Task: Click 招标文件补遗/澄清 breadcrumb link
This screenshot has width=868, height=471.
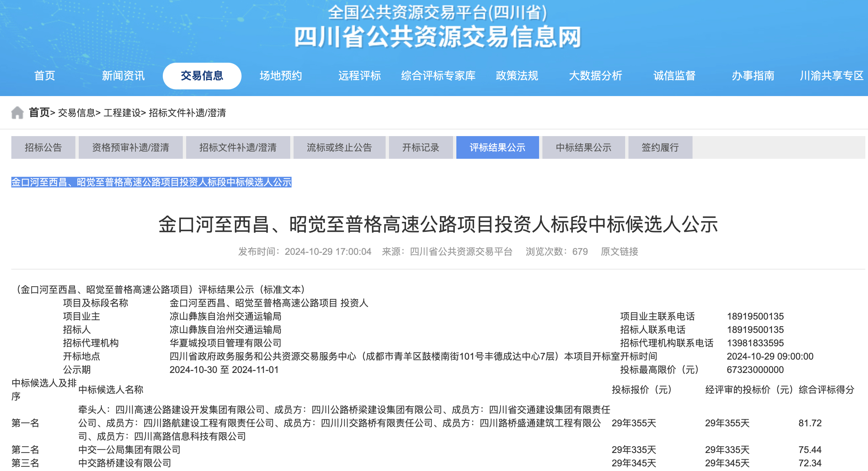Action: pyautogui.click(x=187, y=113)
